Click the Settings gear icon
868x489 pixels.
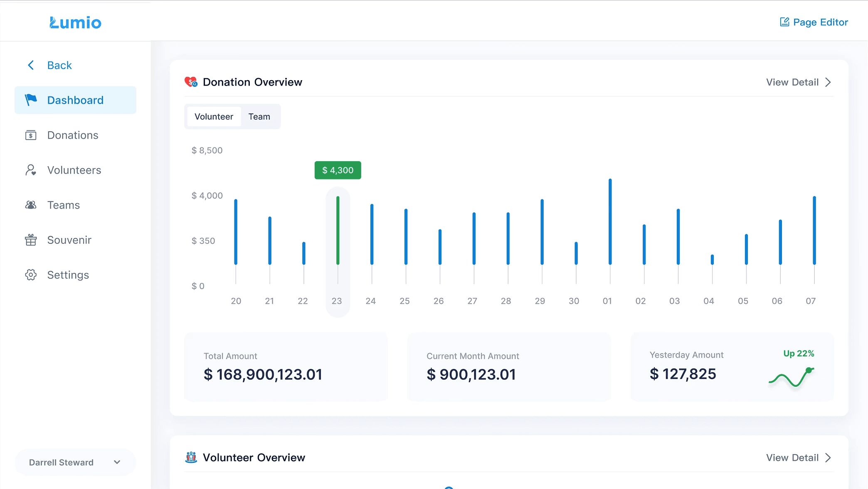[31, 275]
